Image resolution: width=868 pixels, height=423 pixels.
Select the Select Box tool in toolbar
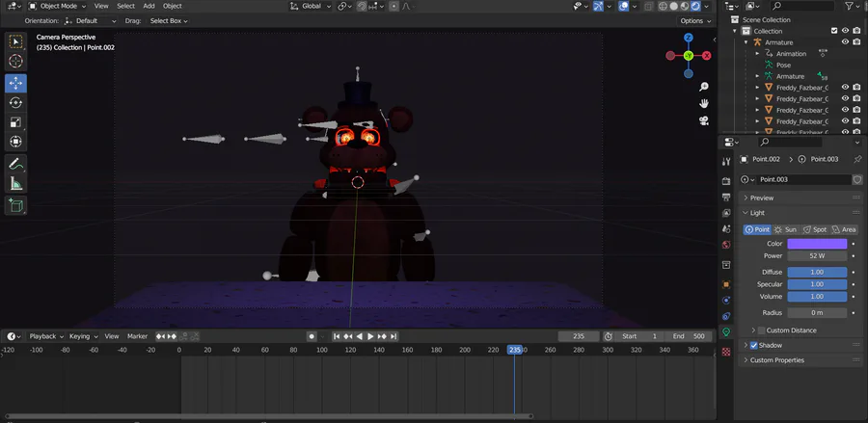pyautogui.click(x=15, y=42)
